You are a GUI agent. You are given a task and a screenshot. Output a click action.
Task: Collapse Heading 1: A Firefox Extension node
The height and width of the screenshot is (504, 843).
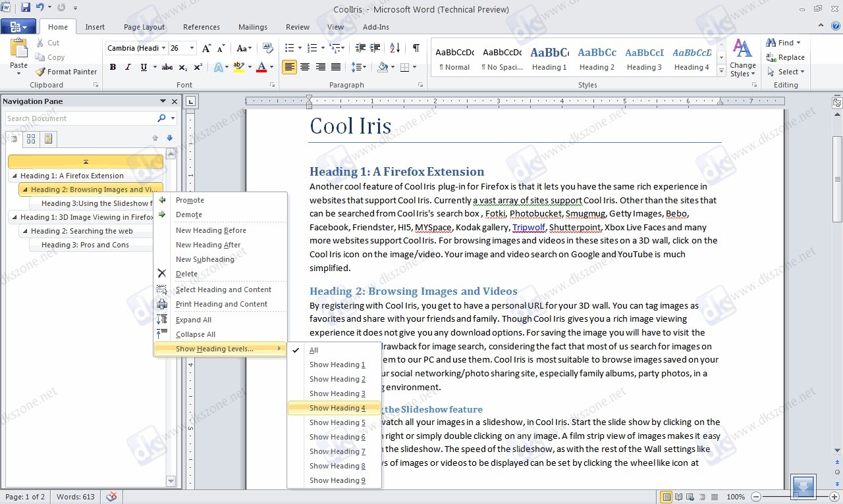coord(14,176)
